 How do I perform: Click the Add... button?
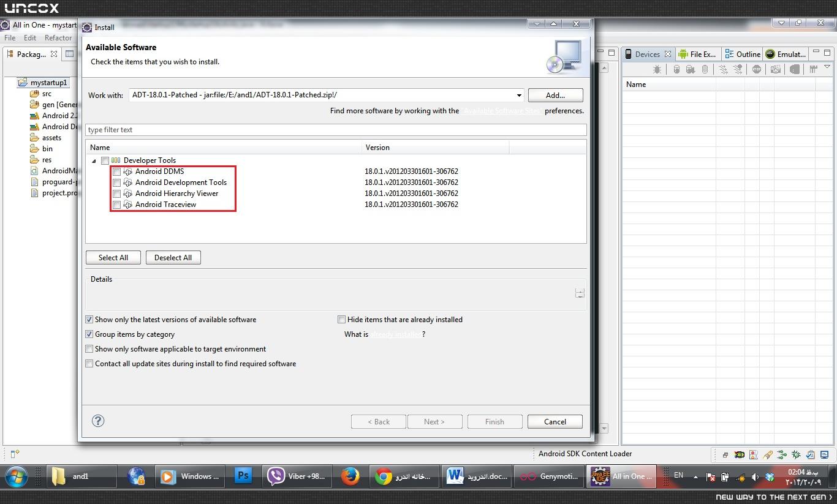click(555, 95)
